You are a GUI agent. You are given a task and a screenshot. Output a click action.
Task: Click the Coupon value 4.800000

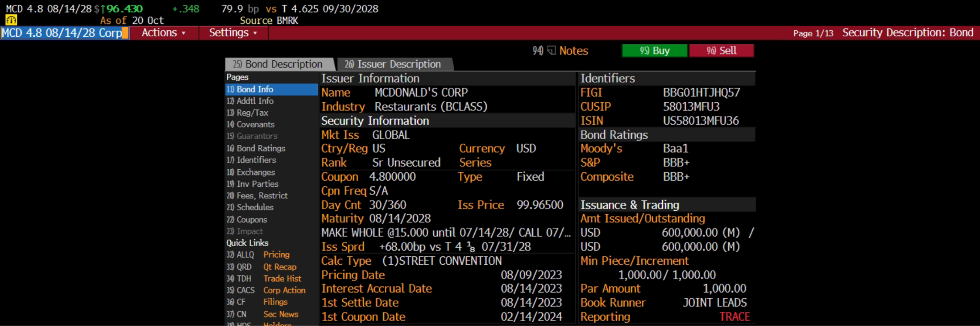[392, 177]
